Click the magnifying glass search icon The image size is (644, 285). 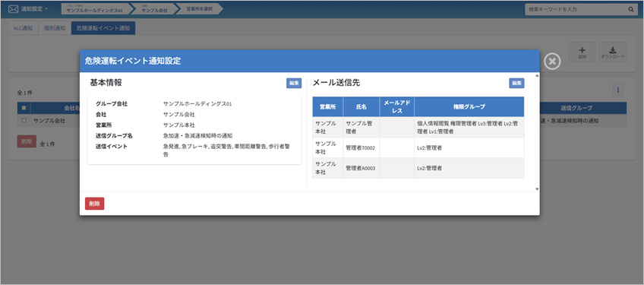(x=631, y=9)
